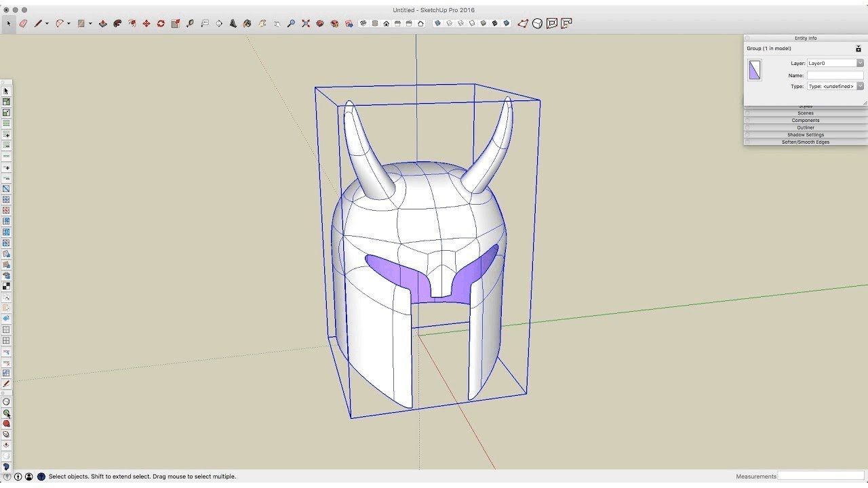Image resolution: width=868 pixels, height=488 pixels.
Task: Click the credits person status icon
Action: [29, 476]
